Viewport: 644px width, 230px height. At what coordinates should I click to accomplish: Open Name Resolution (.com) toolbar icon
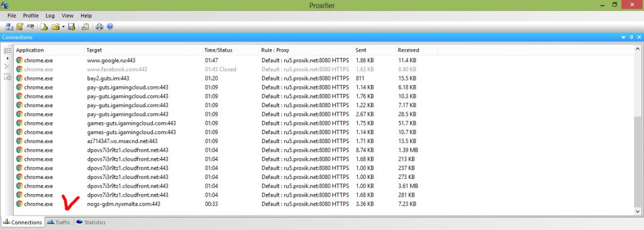[30, 26]
